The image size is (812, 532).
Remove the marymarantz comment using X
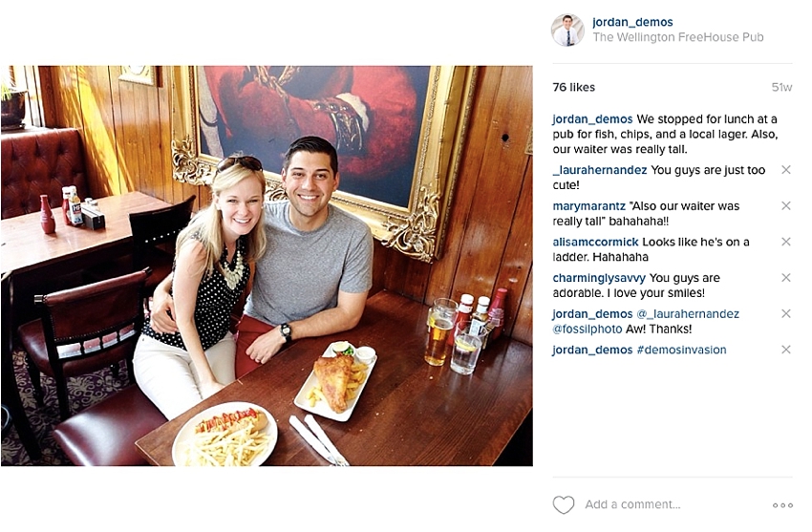[785, 205]
